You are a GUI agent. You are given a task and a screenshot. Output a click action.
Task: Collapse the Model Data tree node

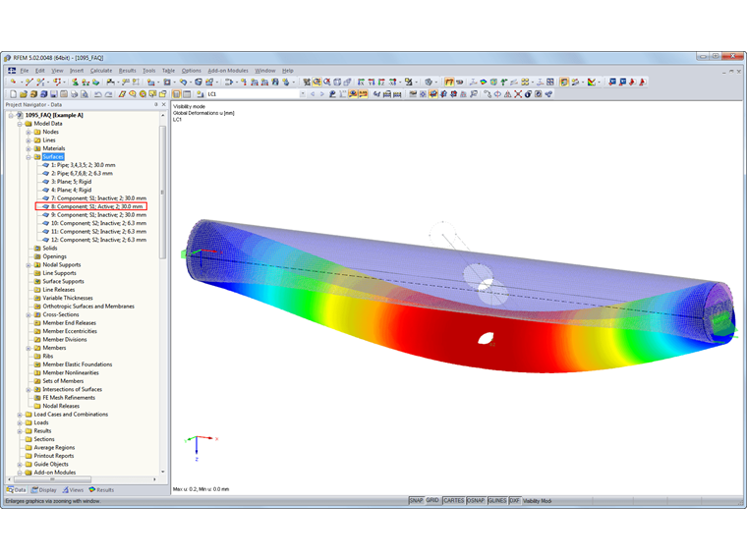[x=20, y=124]
